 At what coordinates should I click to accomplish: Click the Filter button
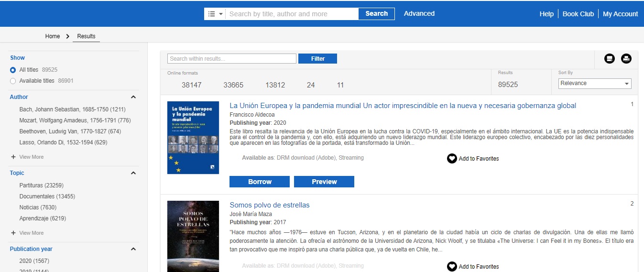pos(317,59)
